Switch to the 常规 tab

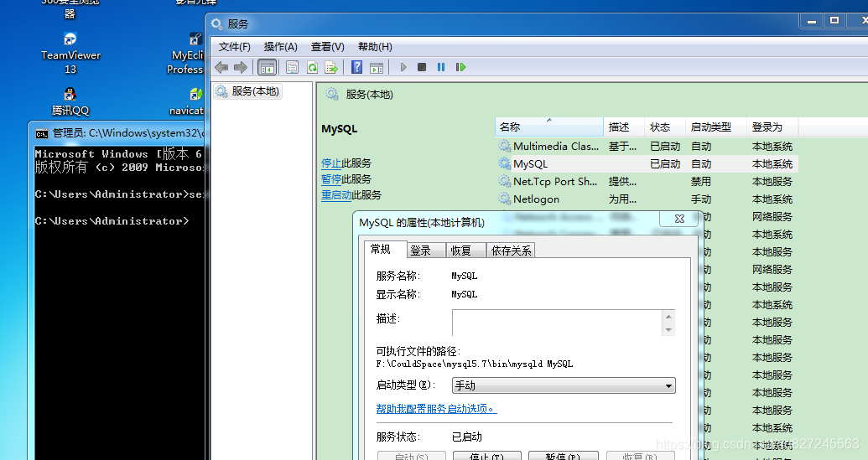[386, 250]
